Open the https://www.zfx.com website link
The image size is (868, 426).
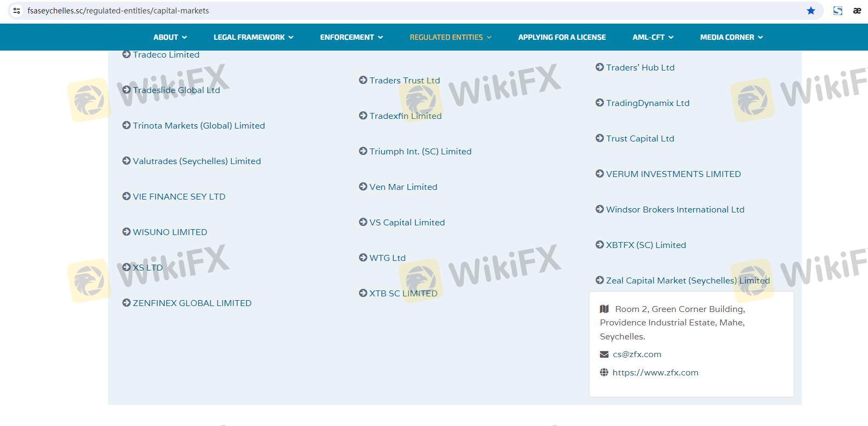coord(655,373)
